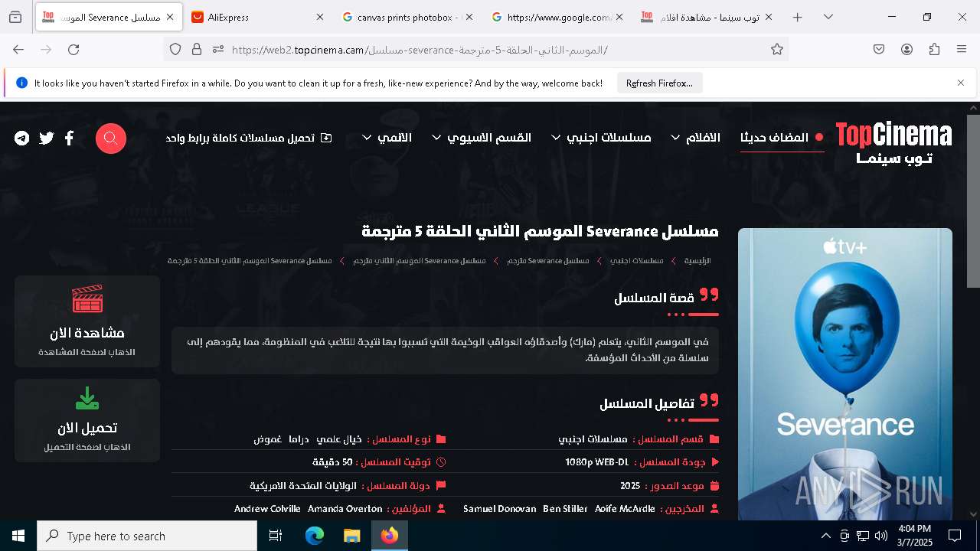The width and height of the screenshot is (980, 551).
Task: Click the Refresh Firefox... button
Action: [x=659, y=83]
